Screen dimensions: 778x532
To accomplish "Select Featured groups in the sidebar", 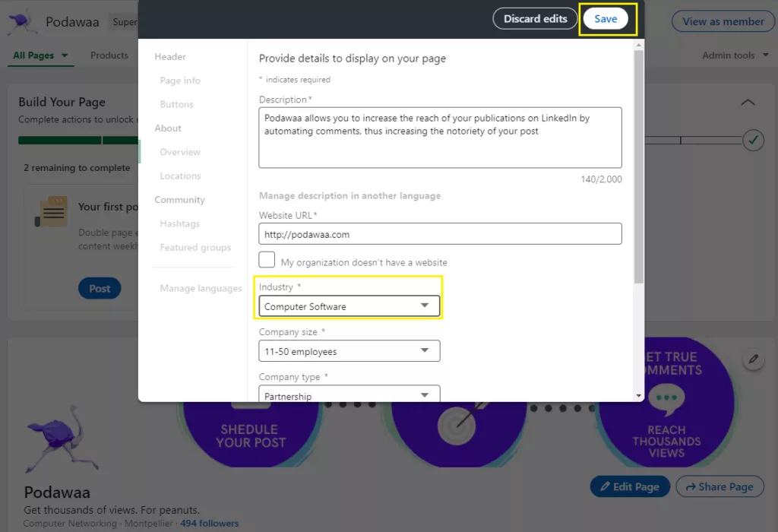I will click(195, 247).
